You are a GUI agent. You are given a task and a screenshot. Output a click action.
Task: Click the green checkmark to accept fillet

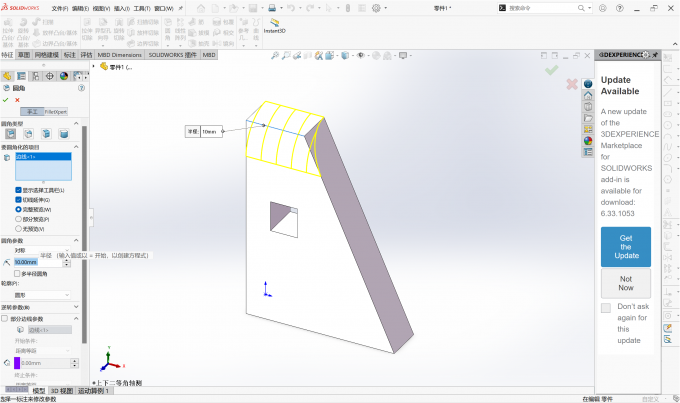6,100
